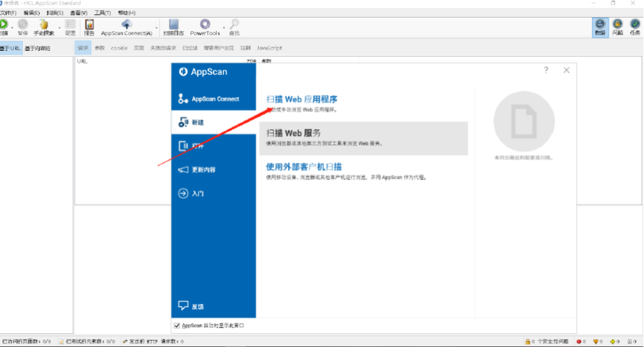Select the Parameters (参数) tab
Image resolution: width=644 pixels, height=347 pixels.
(x=100, y=48)
